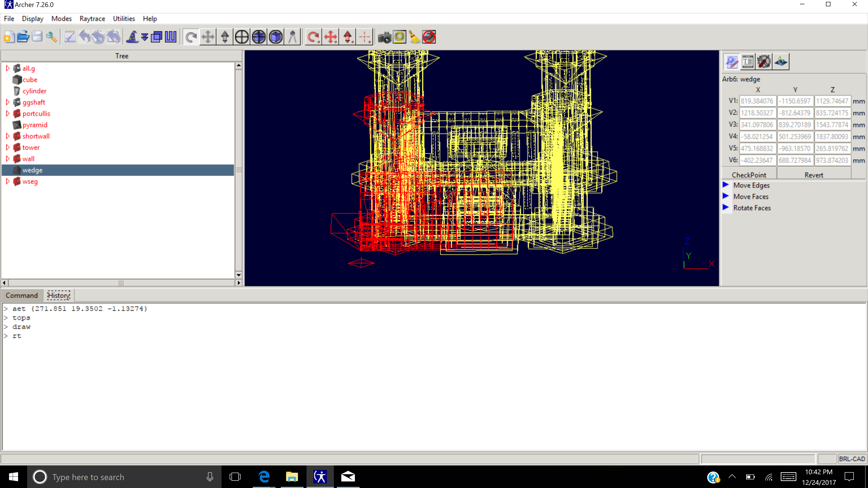
Task: Expand the Move Edges section
Action: click(726, 185)
